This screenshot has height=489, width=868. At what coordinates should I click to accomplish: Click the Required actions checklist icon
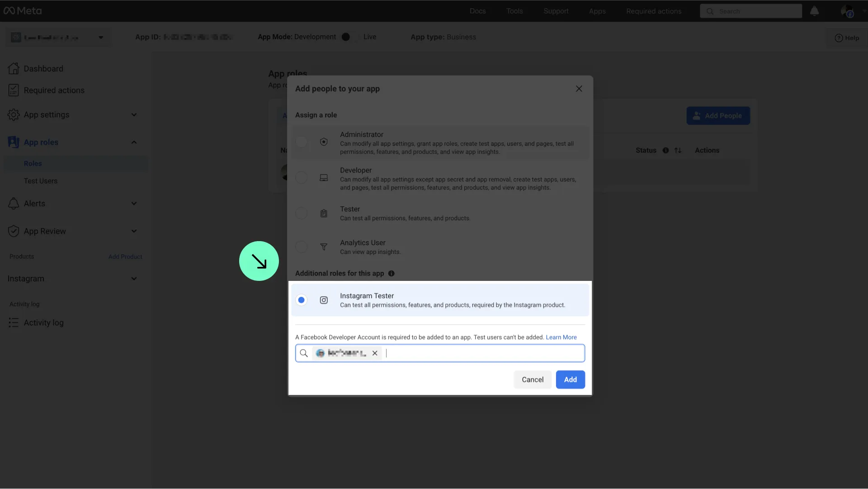tap(14, 90)
